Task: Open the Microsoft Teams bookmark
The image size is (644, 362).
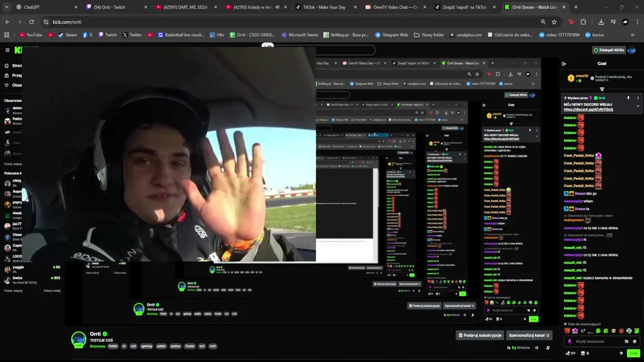Action: coord(299,35)
